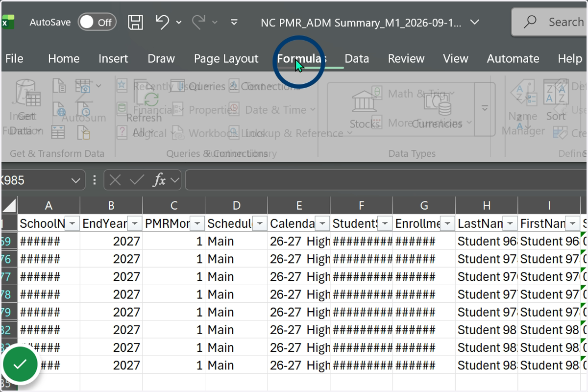Screen dimensions: 588x392
Task: Open the File tab
Action: coord(14,58)
